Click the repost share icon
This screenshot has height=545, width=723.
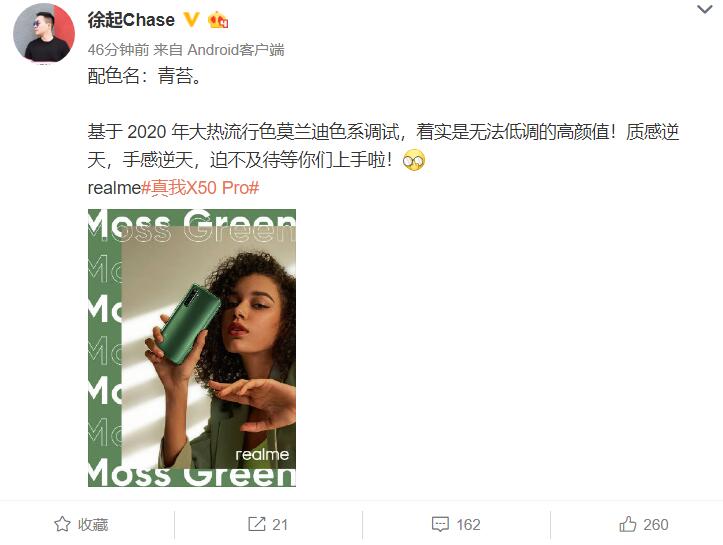coord(257,524)
